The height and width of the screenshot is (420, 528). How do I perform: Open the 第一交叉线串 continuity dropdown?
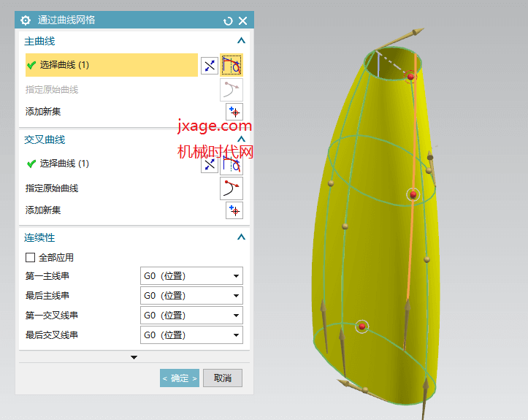(x=191, y=316)
